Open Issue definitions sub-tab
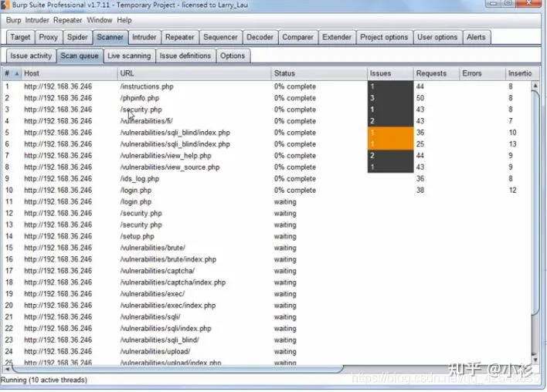The image size is (547, 392). click(x=185, y=56)
